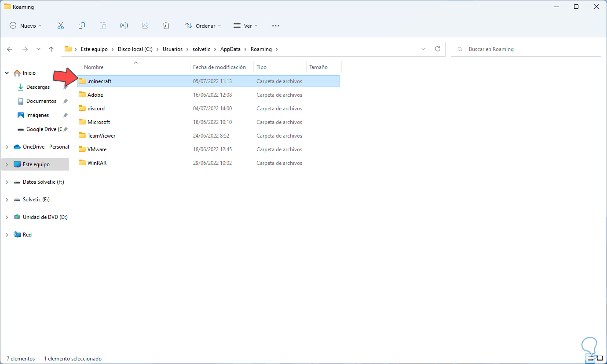Switch to large icons view in status bar
Screen dimensions: 607x364
pyautogui.click(x=600, y=358)
